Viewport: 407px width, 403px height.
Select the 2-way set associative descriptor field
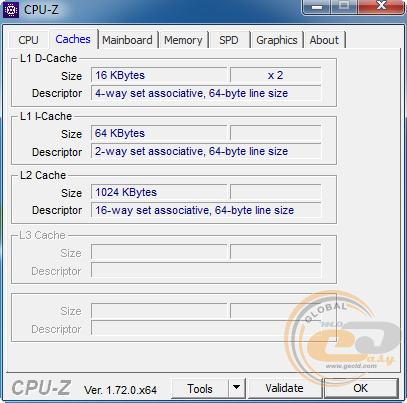[206, 151]
